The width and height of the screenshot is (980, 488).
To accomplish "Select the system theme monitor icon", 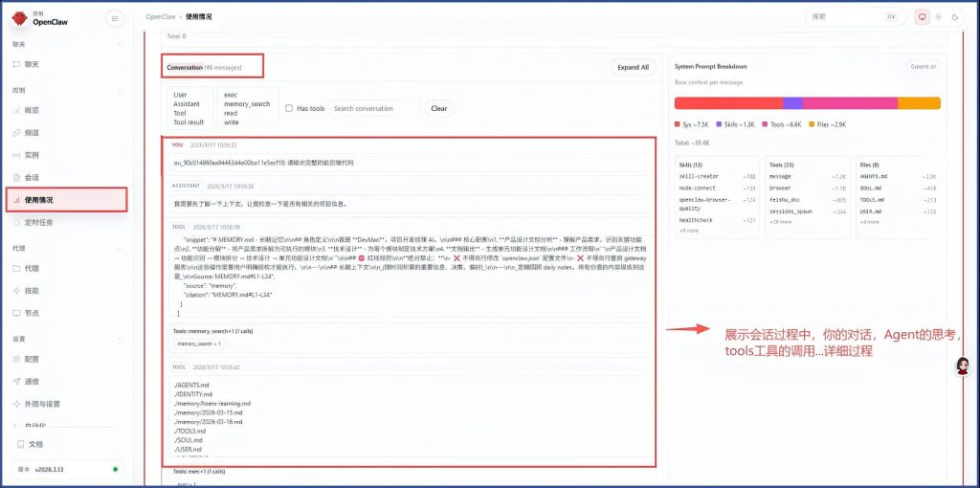I will (923, 17).
